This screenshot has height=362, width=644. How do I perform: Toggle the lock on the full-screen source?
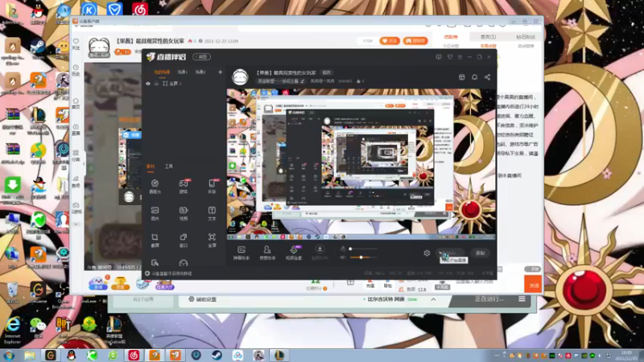(156, 84)
